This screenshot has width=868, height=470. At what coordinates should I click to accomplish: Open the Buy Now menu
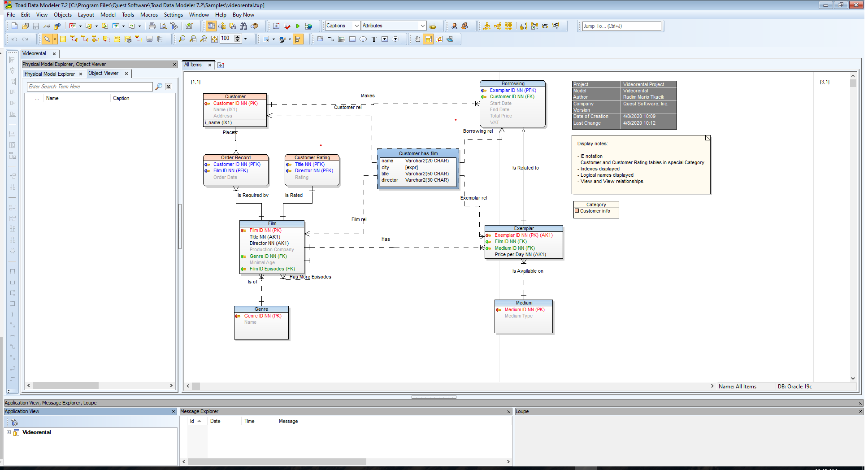243,15
